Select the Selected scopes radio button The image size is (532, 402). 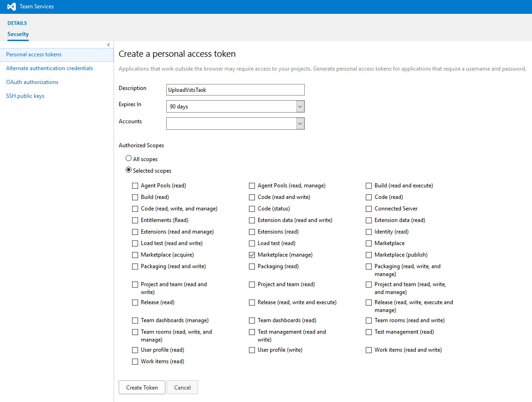tap(128, 170)
